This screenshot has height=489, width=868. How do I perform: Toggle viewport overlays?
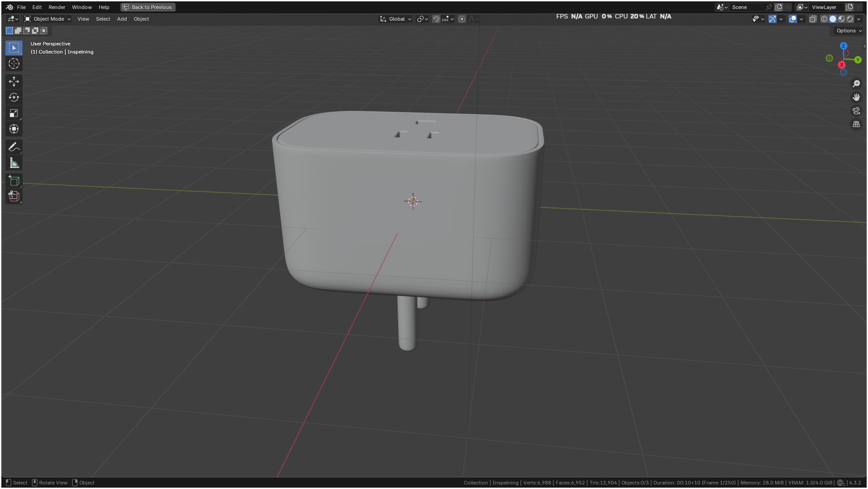[x=793, y=19]
